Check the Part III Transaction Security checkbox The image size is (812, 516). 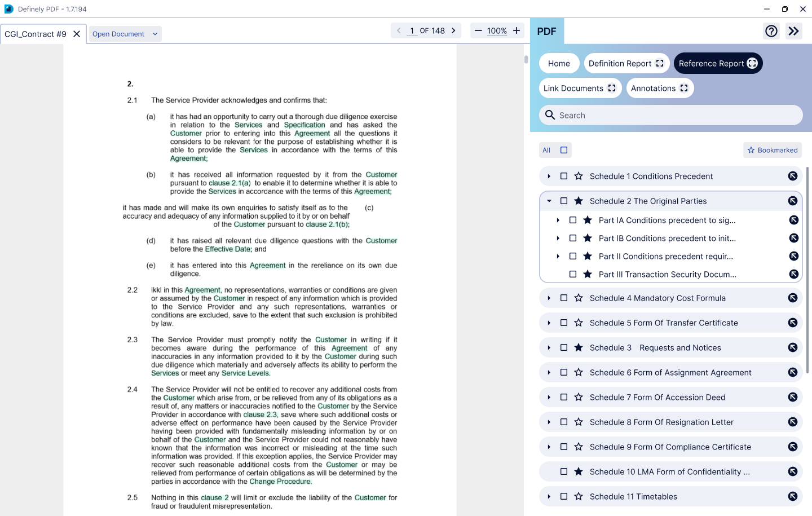[x=573, y=274]
